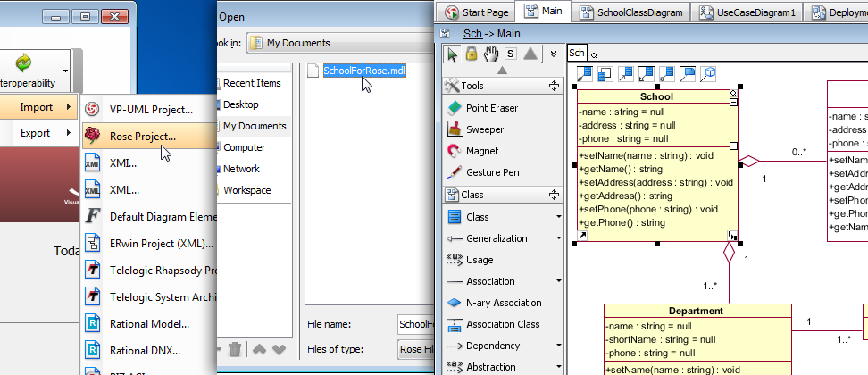Viewport: 868px width, 375px height.
Task: Choose ERwin Project (XML) import option
Action: [149, 244]
